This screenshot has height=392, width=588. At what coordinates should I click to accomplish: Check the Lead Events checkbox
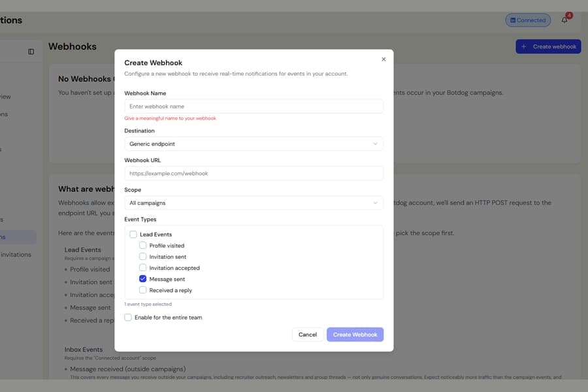point(133,235)
